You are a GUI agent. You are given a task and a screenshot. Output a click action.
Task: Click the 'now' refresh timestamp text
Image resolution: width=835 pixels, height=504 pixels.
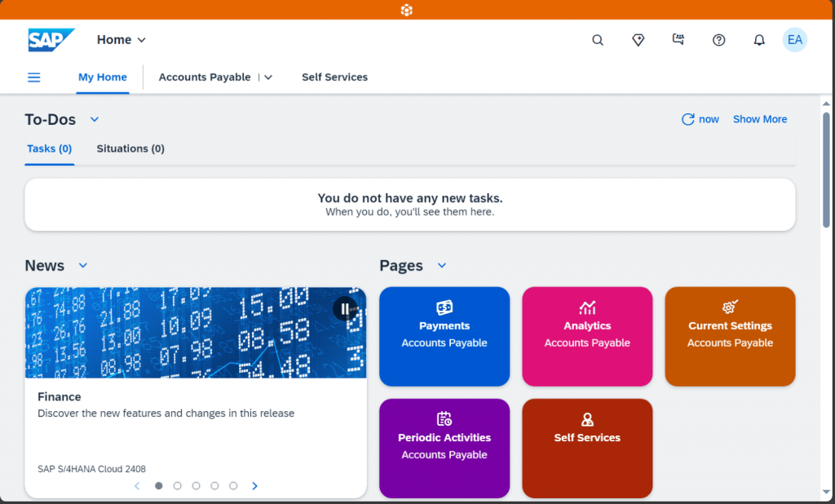709,119
